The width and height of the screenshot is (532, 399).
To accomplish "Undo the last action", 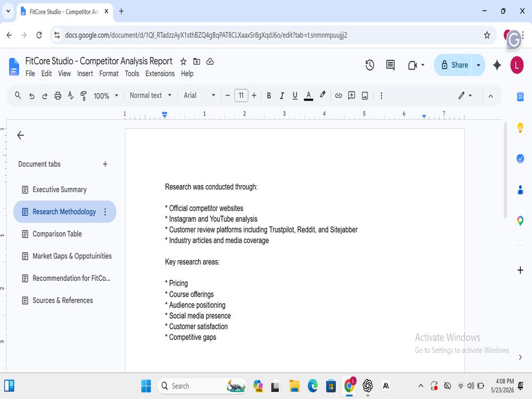I will coord(31,96).
